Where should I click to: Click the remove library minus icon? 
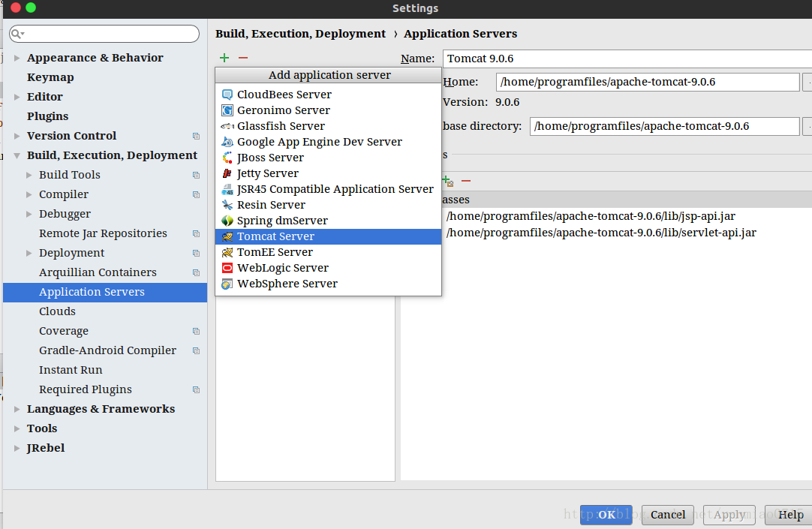(x=466, y=181)
